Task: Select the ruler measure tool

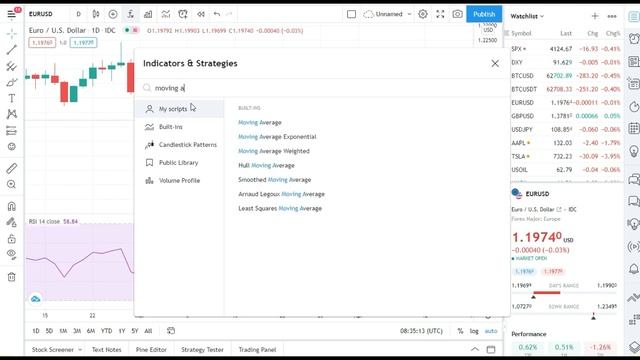Action: point(11,168)
